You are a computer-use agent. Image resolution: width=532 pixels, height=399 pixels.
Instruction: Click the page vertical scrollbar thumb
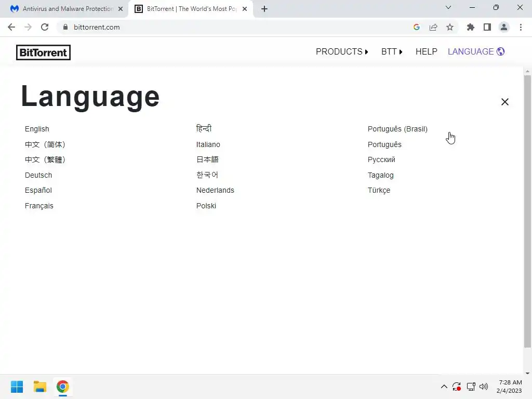click(527, 211)
